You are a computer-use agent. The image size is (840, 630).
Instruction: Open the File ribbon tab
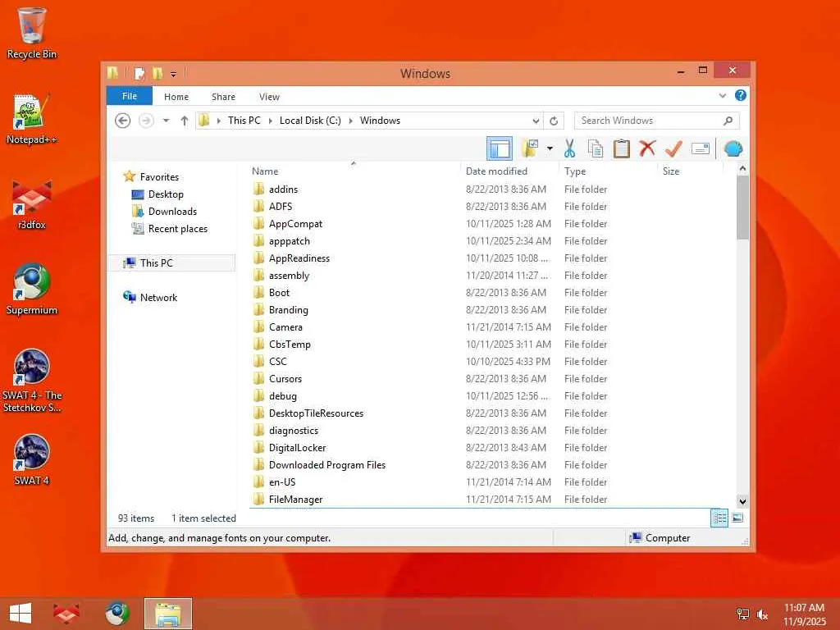coord(130,96)
